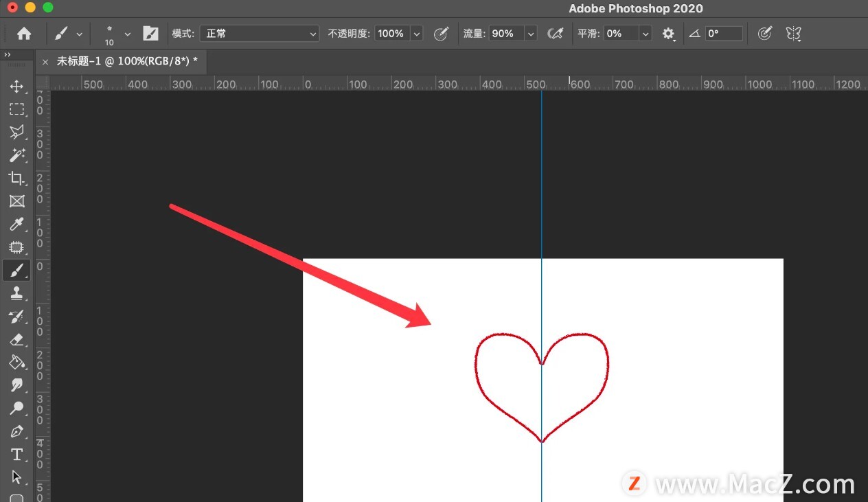868x502 pixels.
Task: Select the Smudge tool
Action: pos(16,385)
